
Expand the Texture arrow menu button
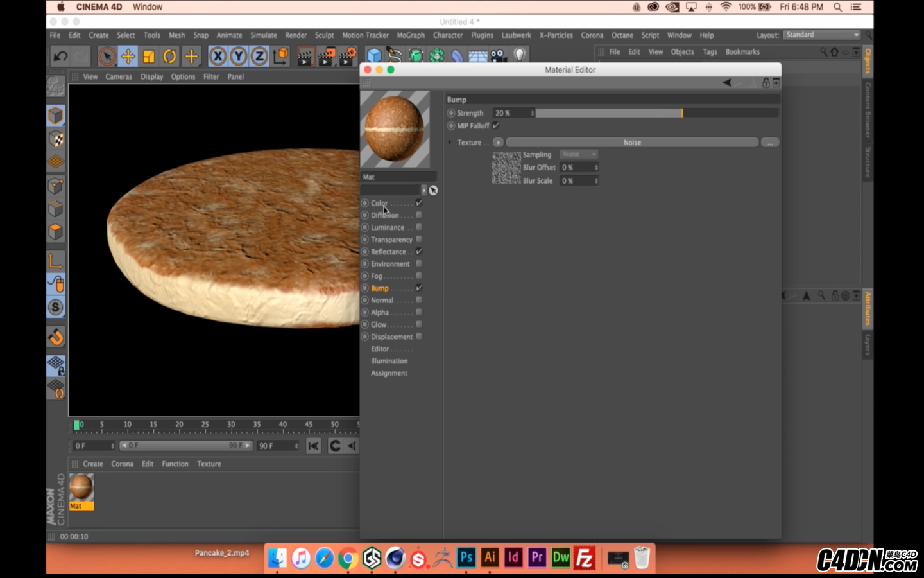[498, 143]
